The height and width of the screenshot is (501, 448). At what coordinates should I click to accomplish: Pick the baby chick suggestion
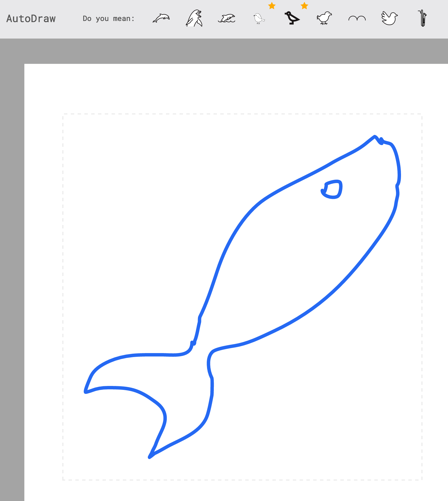tap(324, 18)
